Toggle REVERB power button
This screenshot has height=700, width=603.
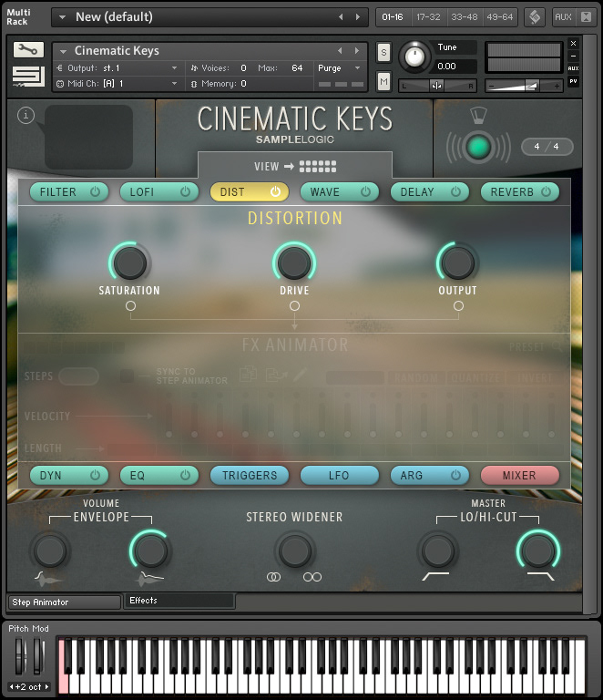(546, 191)
